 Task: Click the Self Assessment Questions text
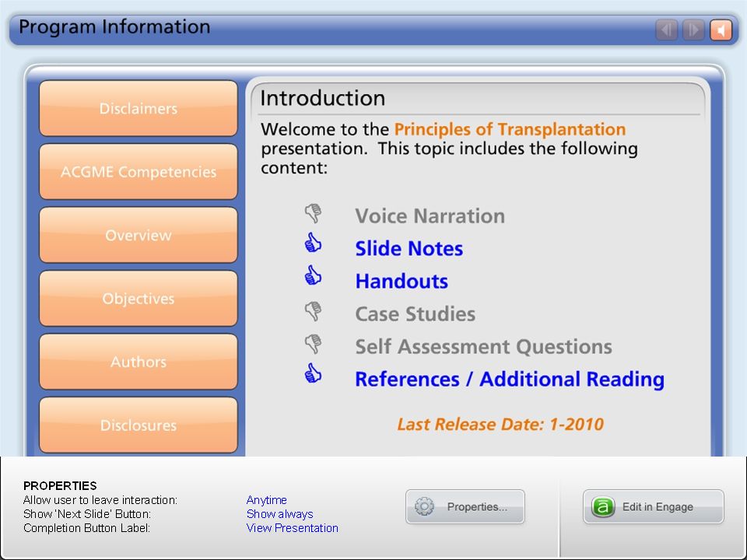[x=483, y=347]
